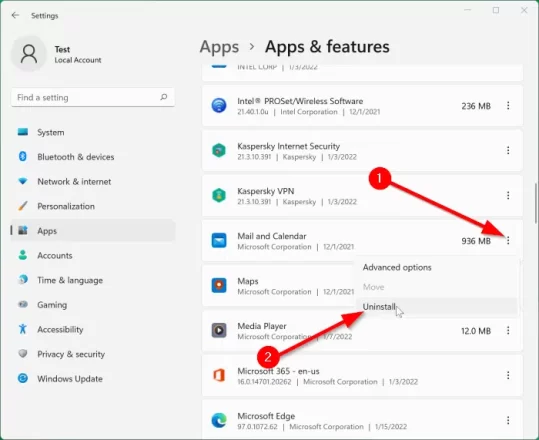Select Apps in the sidebar
Screen dimensions: 539x440
93,231
